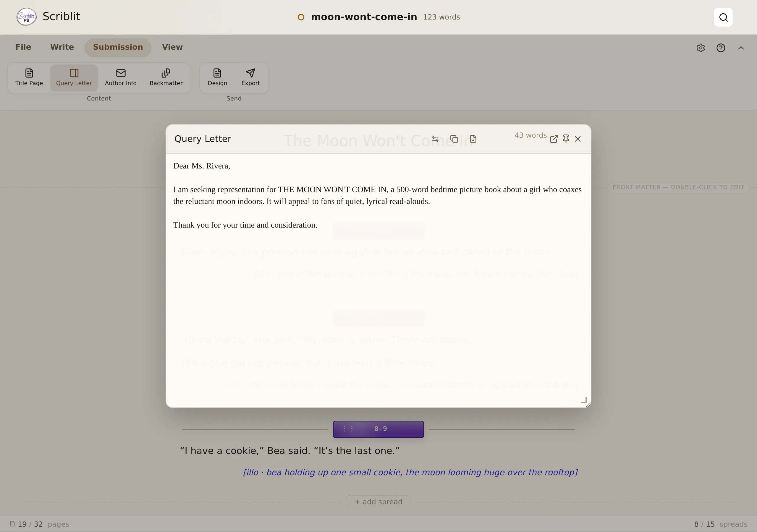Click the '43 words' counter

click(x=530, y=135)
